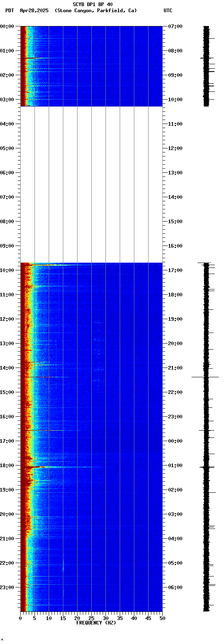Click the UTC time zone header
Viewport: 224px width, 644px height.
point(168,11)
